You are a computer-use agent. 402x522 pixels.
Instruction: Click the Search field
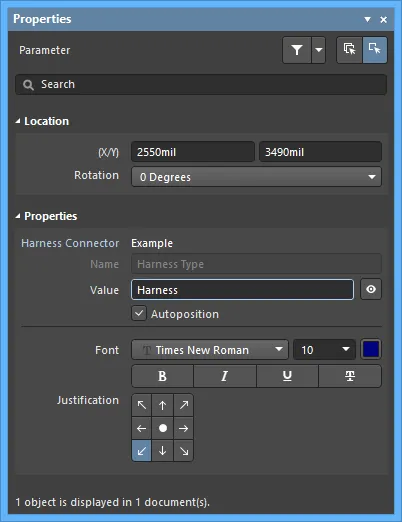coord(201,85)
